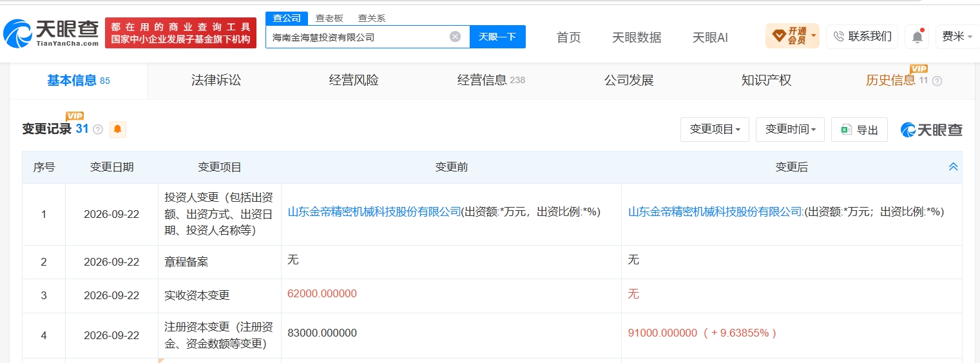Select the 法律诉讼 tab

216,81
